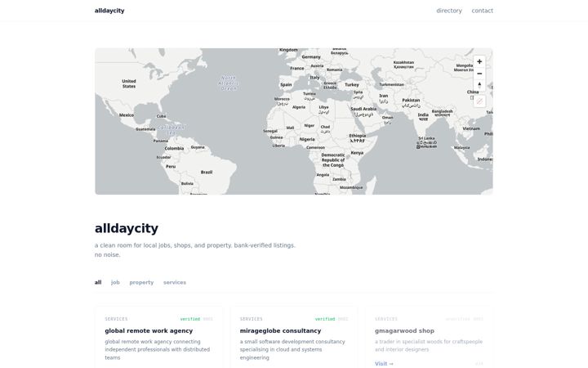This screenshot has height=368, width=588.
Task: Click the Kenya label on the map
Action: click(357, 153)
